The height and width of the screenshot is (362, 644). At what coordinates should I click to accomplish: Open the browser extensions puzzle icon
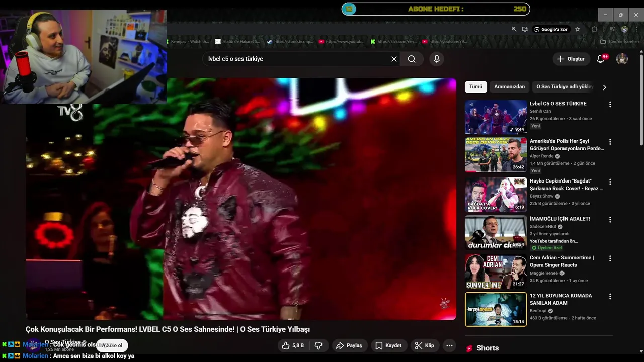(594, 29)
